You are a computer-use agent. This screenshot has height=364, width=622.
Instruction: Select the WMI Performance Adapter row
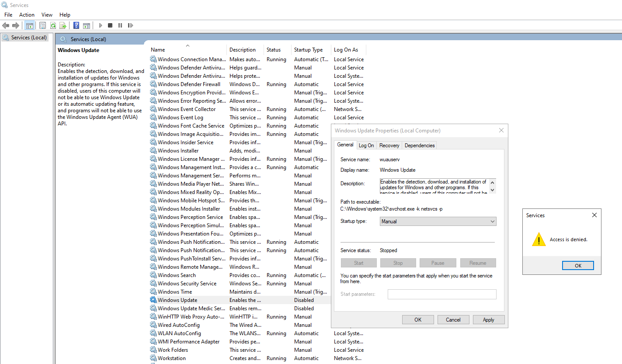click(x=258, y=342)
